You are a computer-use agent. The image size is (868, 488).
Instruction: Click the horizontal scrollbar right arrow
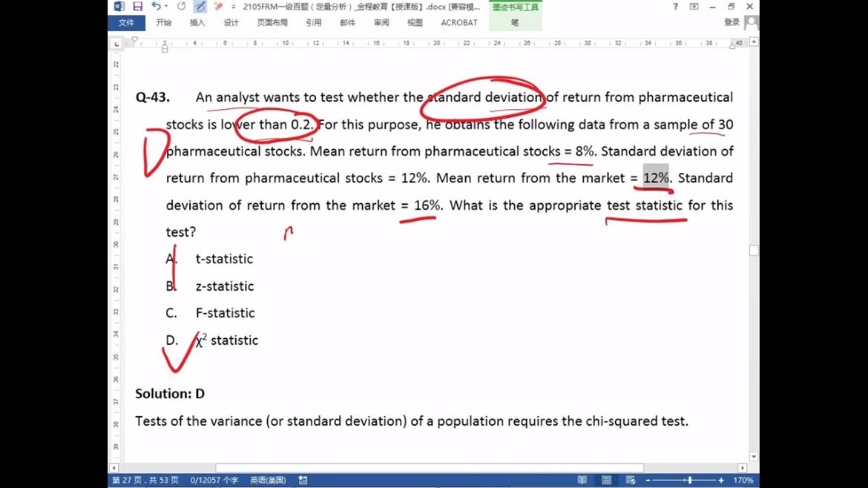(x=743, y=467)
